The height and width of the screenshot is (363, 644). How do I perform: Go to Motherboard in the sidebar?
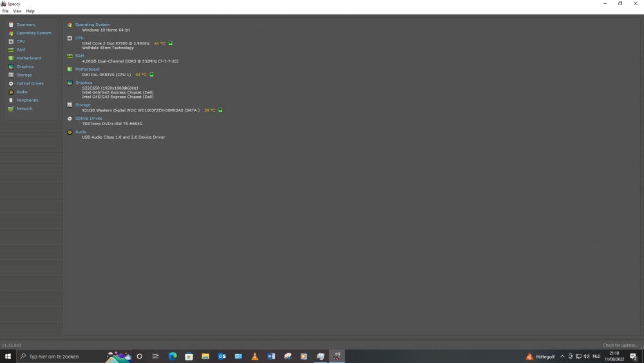[x=28, y=59]
